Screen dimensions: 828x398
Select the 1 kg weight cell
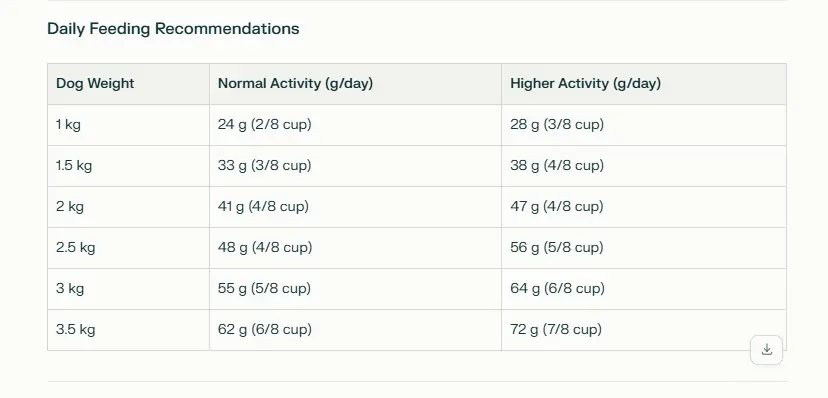tap(128, 125)
